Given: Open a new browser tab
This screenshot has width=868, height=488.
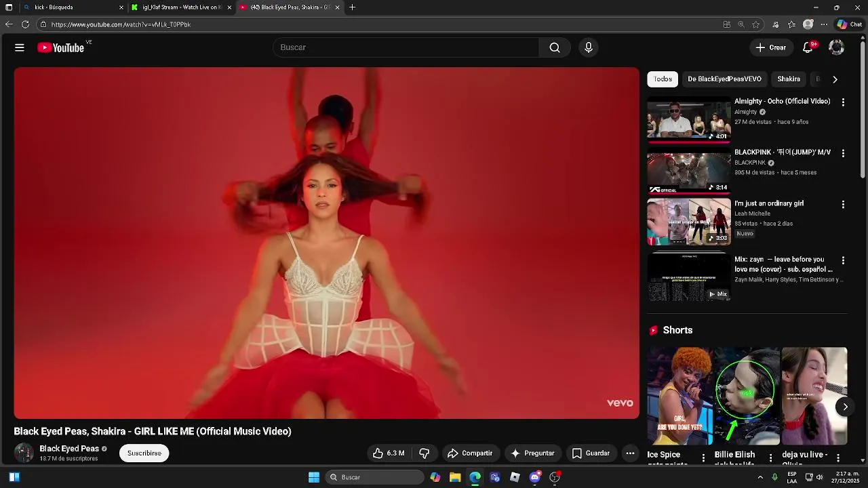Looking at the screenshot, I should point(352,7).
